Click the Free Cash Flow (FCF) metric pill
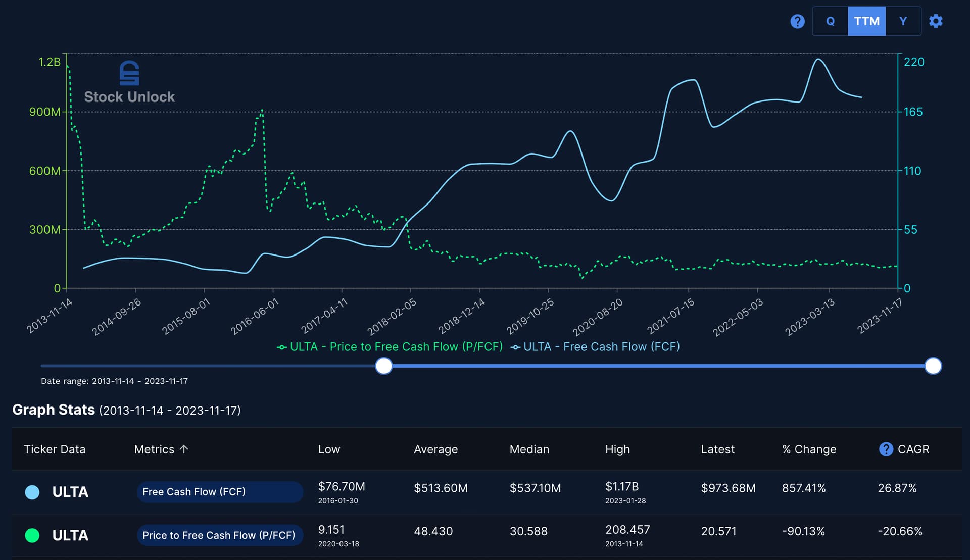 coord(220,492)
